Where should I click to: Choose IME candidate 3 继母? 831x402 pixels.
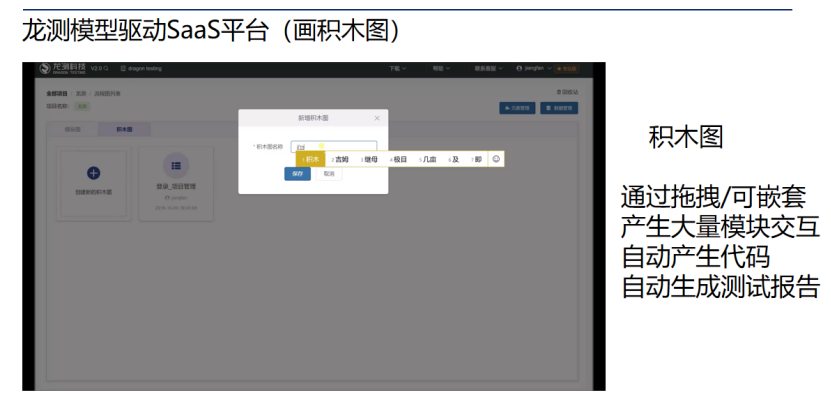pos(369,159)
